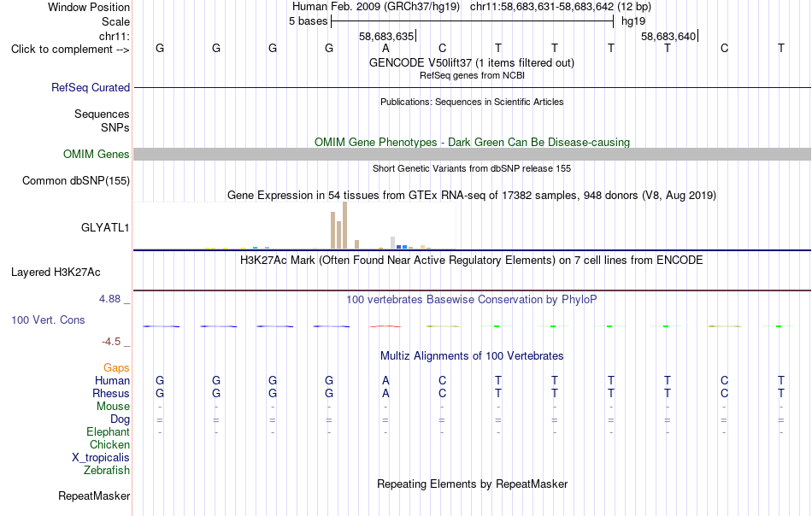
Task: Click the PhyloP Basewise Conservation title
Action: point(471,299)
